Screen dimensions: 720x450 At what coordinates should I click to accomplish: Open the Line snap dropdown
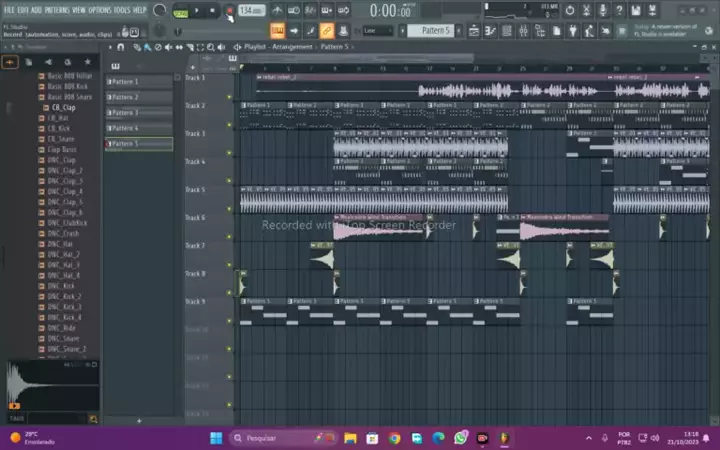(378, 31)
